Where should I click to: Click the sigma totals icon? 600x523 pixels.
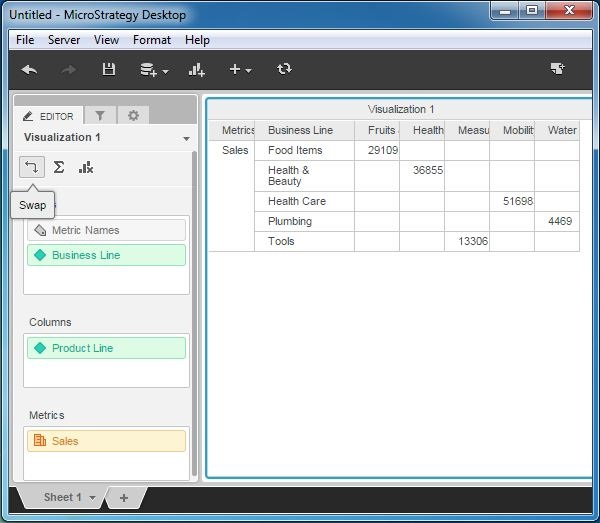[59, 167]
